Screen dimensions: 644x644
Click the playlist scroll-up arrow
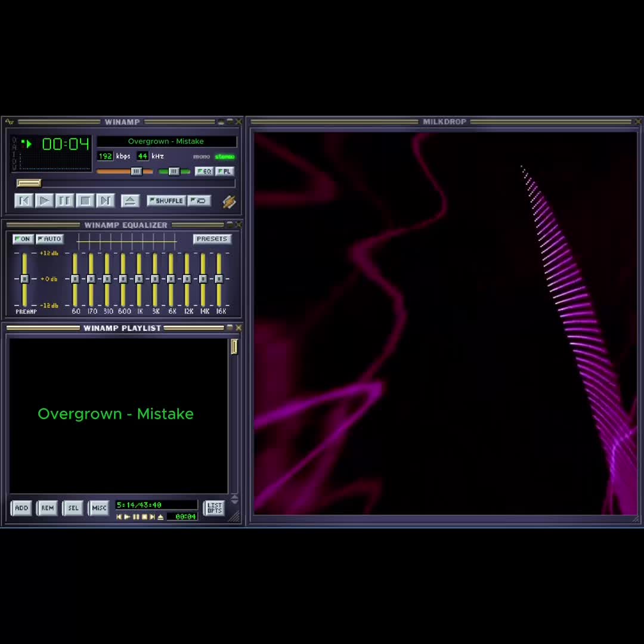pyautogui.click(x=234, y=497)
